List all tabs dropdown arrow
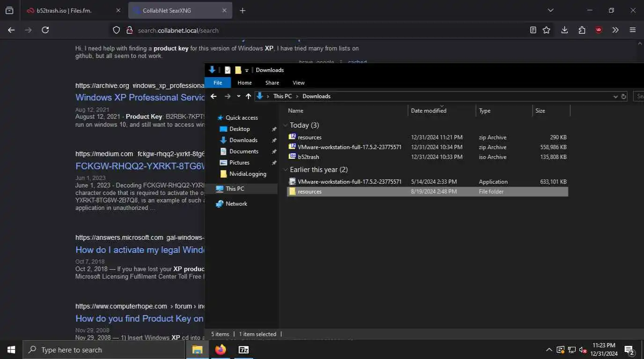Screen dimensions: 644x359 [550, 10]
